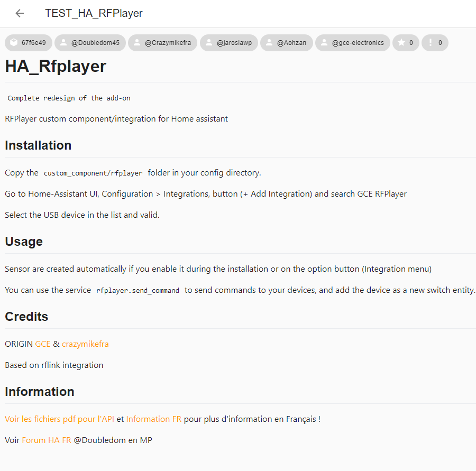This screenshot has width=476, height=471.
Task: Click the person icon beside @gce-electronics
Action: pos(324,42)
